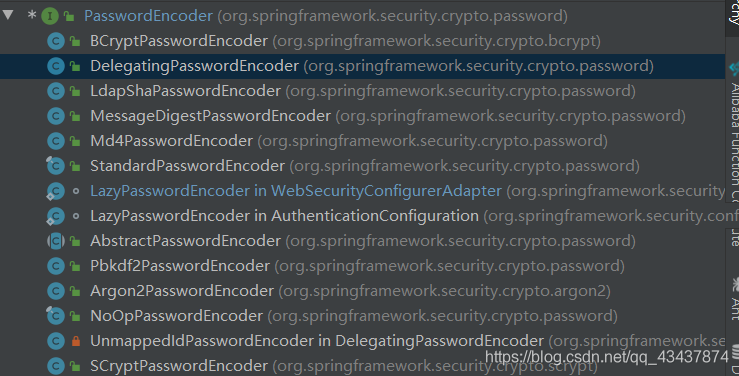Screen dimensions: 739x376
Task: Select MessageDigestPasswordEncoder class entry
Action: (210, 116)
